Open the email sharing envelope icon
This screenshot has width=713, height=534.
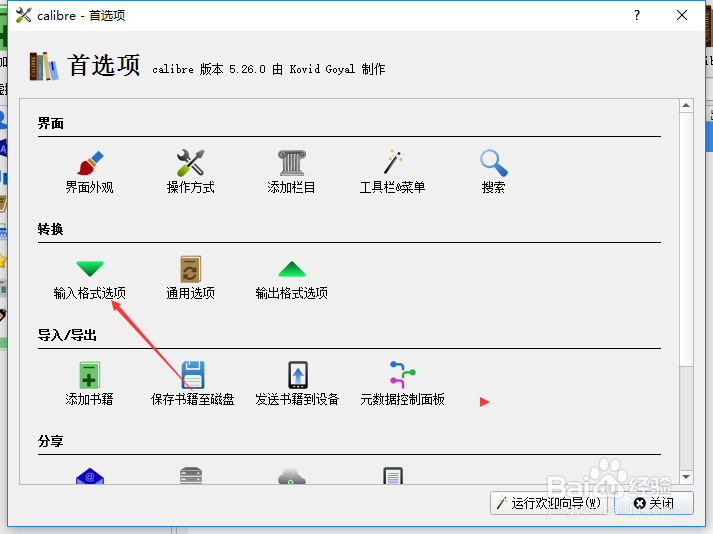pyautogui.click(x=90, y=476)
